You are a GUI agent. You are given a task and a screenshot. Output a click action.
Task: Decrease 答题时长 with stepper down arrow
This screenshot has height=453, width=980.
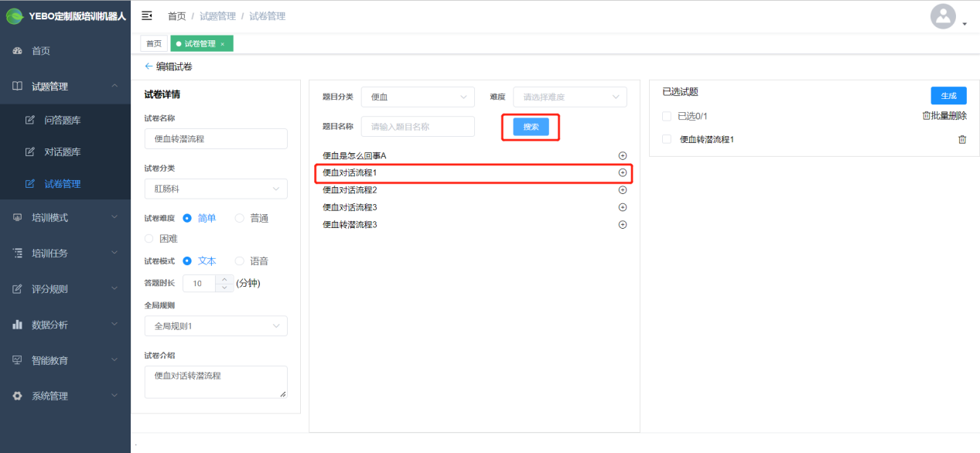pyautogui.click(x=225, y=288)
